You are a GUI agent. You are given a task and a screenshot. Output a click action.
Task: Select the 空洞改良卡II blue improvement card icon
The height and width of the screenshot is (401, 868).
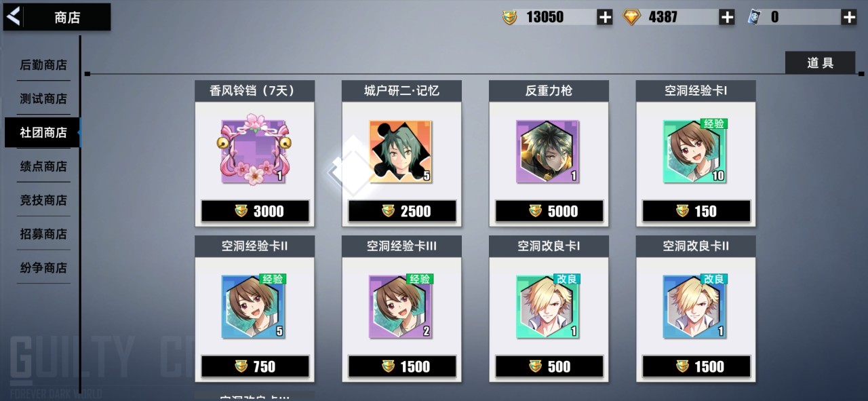point(695,307)
